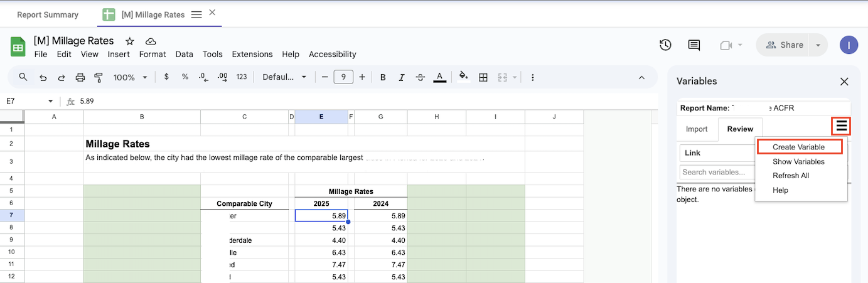Click the Variables panel hamburger menu
The image size is (868, 283).
[x=842, y=126]
